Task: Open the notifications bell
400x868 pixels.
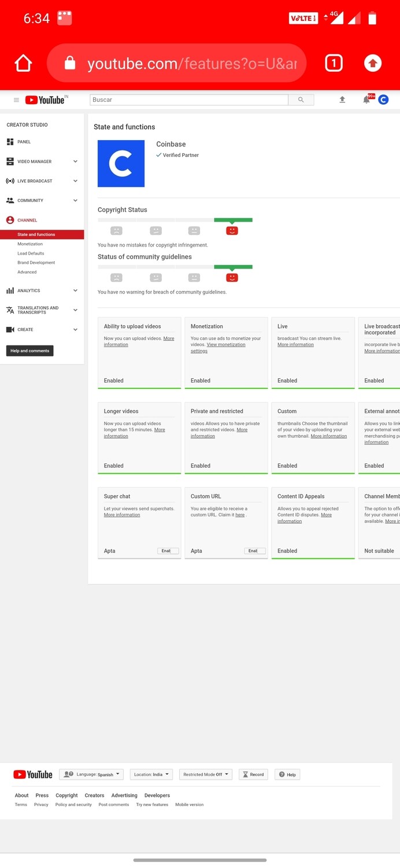Action: click(x=366, y=100)
